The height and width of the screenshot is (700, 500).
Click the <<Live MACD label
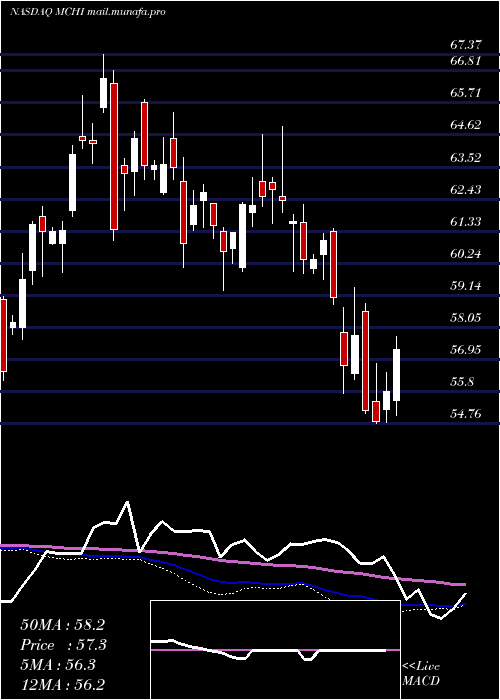coord(421,674)
